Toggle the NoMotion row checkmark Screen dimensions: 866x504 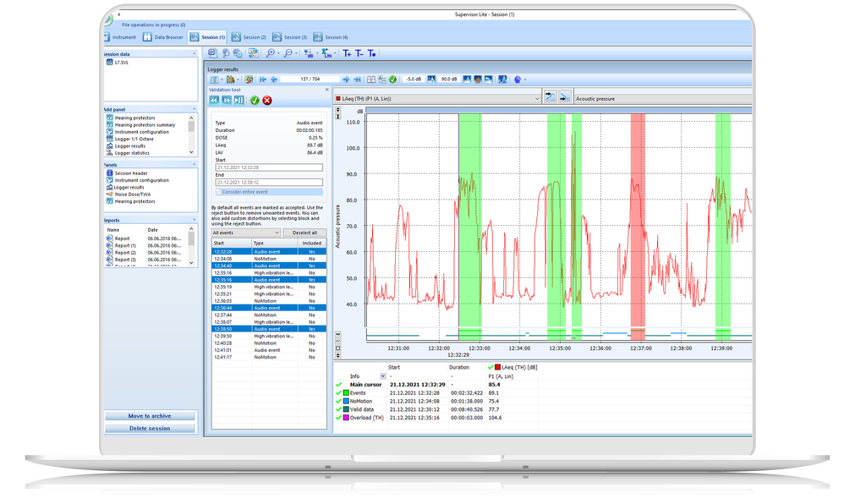tap(338, 401)
